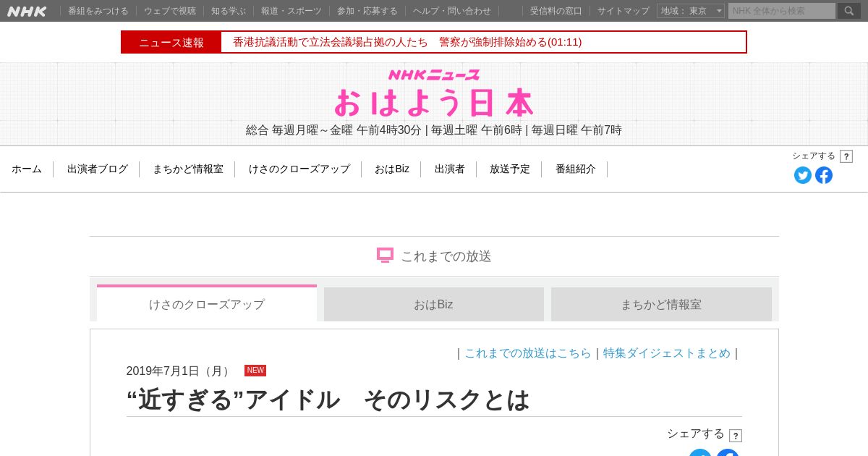
Task: Click the article title “近すぎる”アイドル
Action: (328, 400)
